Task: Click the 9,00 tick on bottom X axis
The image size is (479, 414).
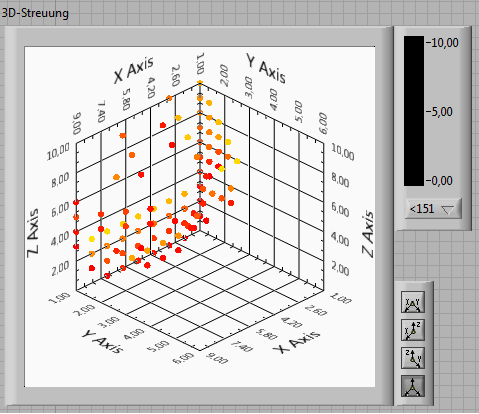Action: (217, 359)
